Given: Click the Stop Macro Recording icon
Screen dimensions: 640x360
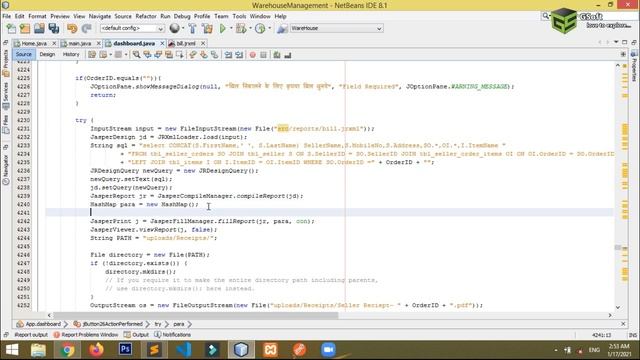Looking at the screenshot, I should pyautogui.click(x=263, y=55).
